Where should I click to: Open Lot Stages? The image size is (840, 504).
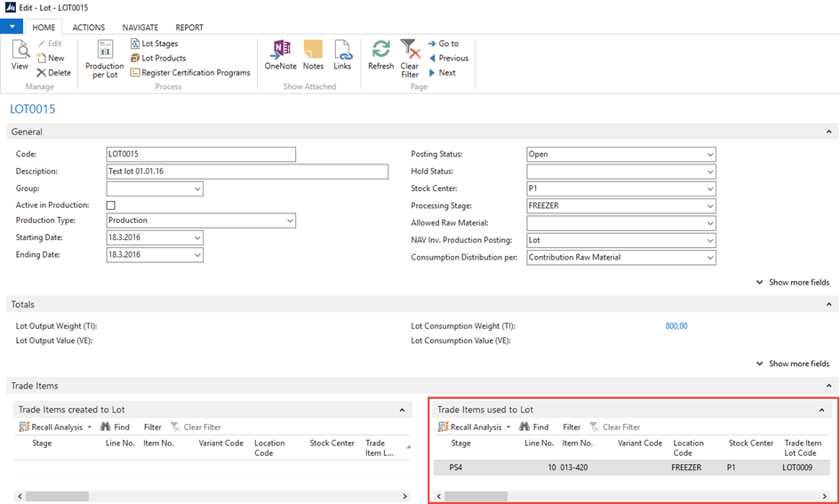click(155, 44)
